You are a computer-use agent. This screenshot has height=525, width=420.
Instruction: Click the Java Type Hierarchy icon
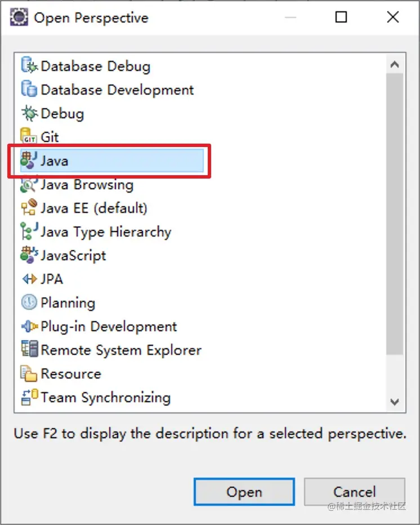[x=29, y=232]
